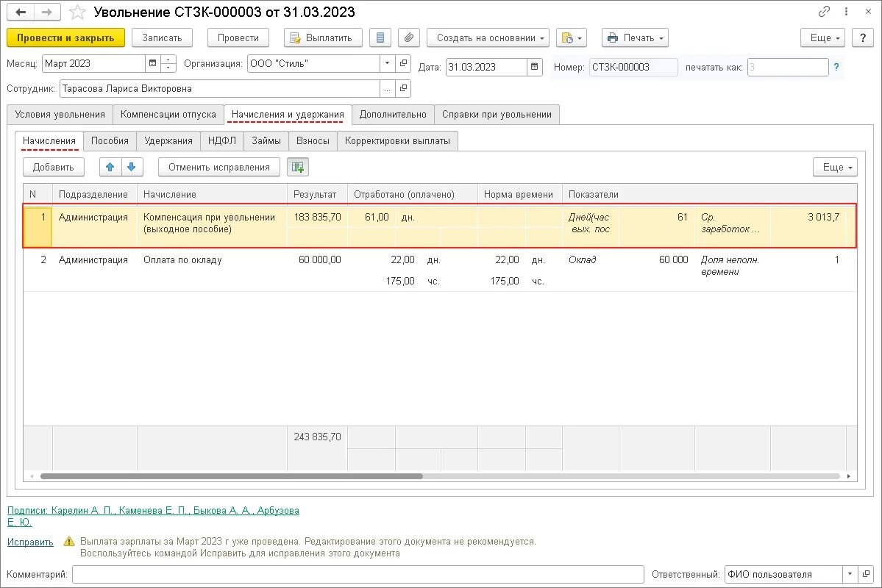Open the window's three-dot options menu

click(x=846, y=11)
